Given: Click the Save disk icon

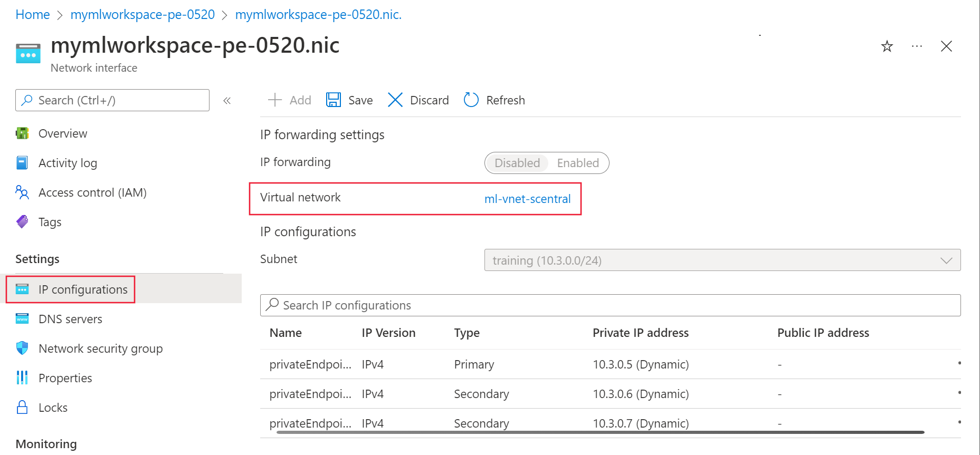Looking at the screenshot, I should pos(334,100).
